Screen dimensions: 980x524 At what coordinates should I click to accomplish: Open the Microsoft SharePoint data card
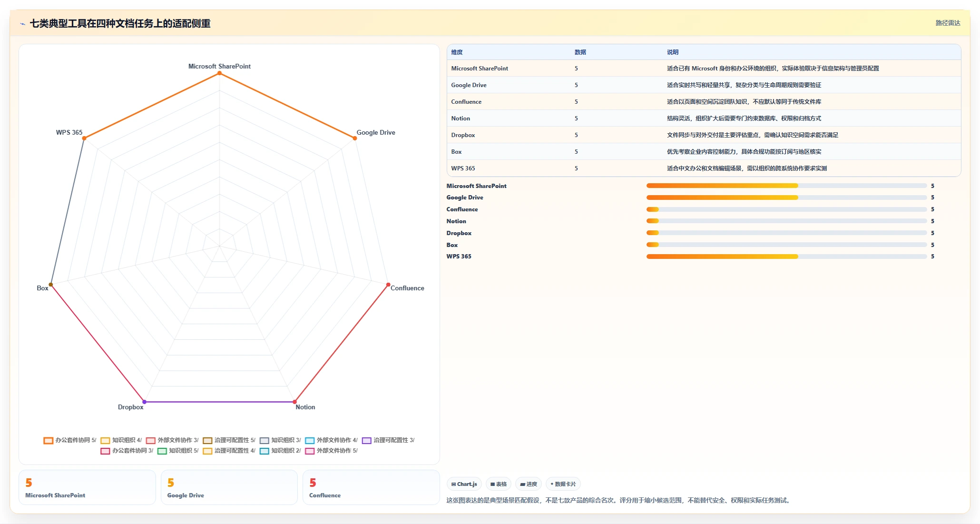pos(88,487)
